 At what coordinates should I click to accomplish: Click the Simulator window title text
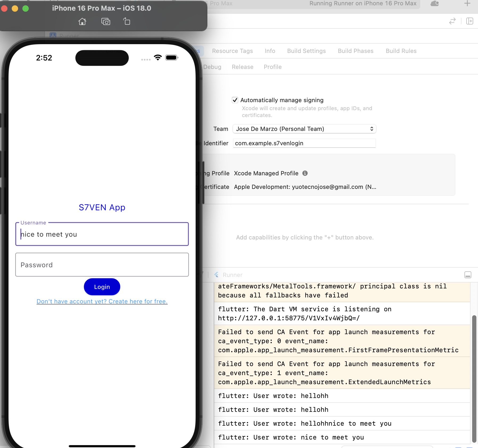point(101,8)
